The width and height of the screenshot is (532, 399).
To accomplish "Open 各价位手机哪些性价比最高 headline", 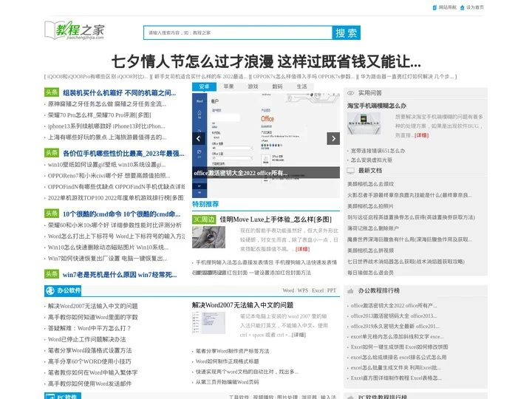I will pos(123,154).
